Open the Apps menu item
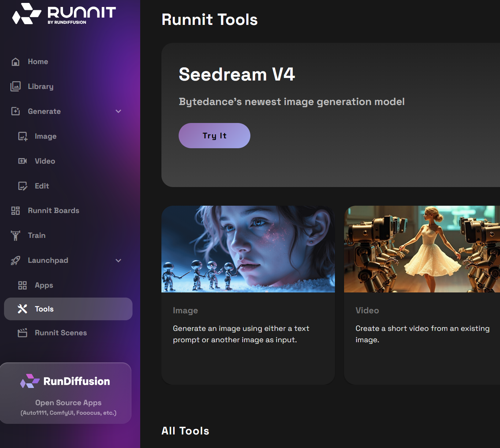The width and height of the screenshot is (500, 448). (x=44, y=285)
